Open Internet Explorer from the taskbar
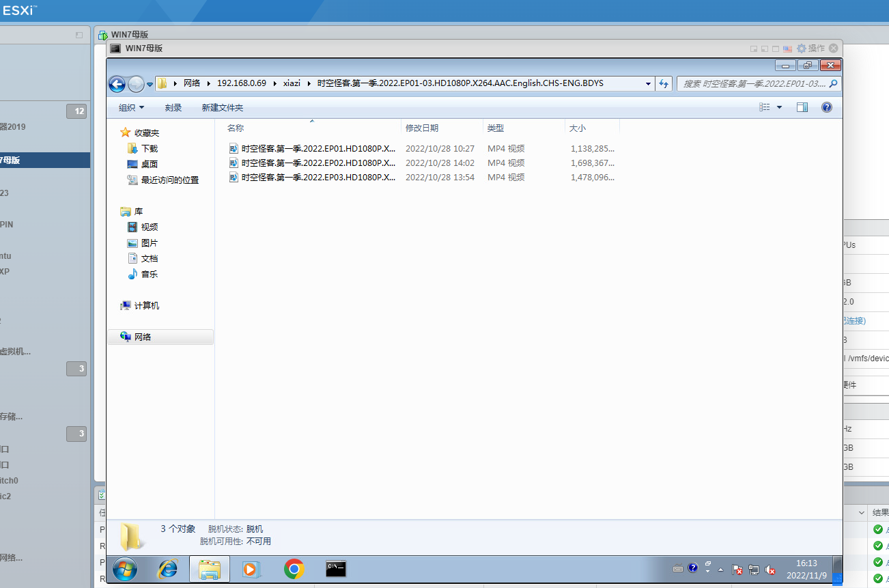Viewport: 889px width, 588px height. (167, 569)
